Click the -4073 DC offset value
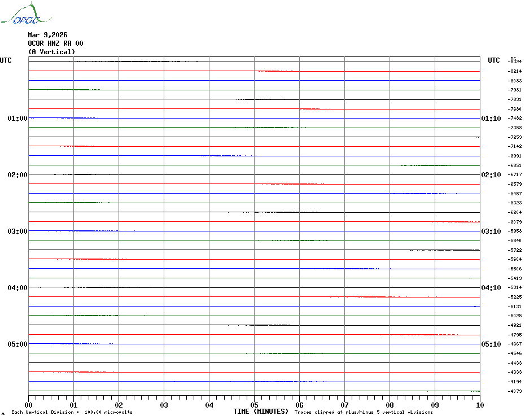Screen dimensions: 525x420 pyautogui.click(x=515, y=391)
